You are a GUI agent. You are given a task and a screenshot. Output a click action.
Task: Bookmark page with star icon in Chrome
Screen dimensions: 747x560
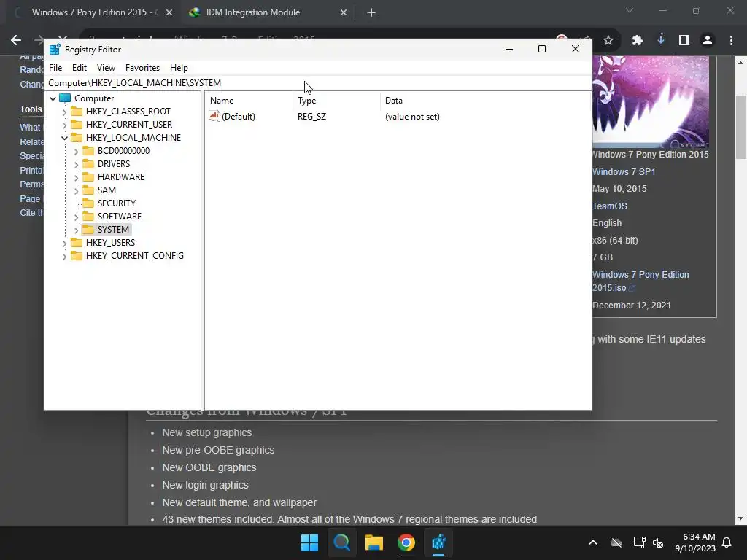608,41
